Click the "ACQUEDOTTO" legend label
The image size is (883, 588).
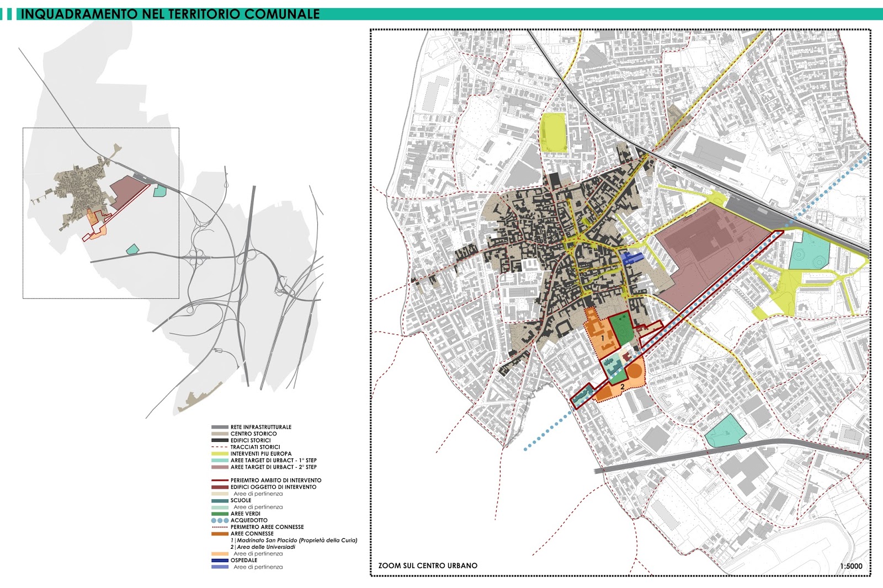click(x=249, y=520)
